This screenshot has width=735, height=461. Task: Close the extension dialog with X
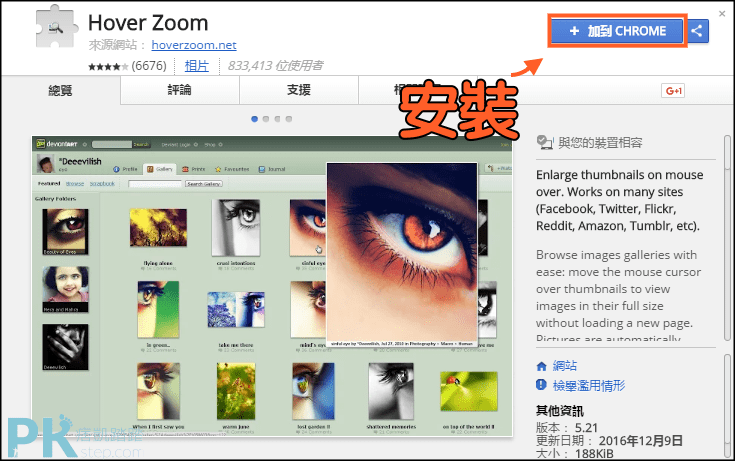pyautogui.click(x=722, y=14)
